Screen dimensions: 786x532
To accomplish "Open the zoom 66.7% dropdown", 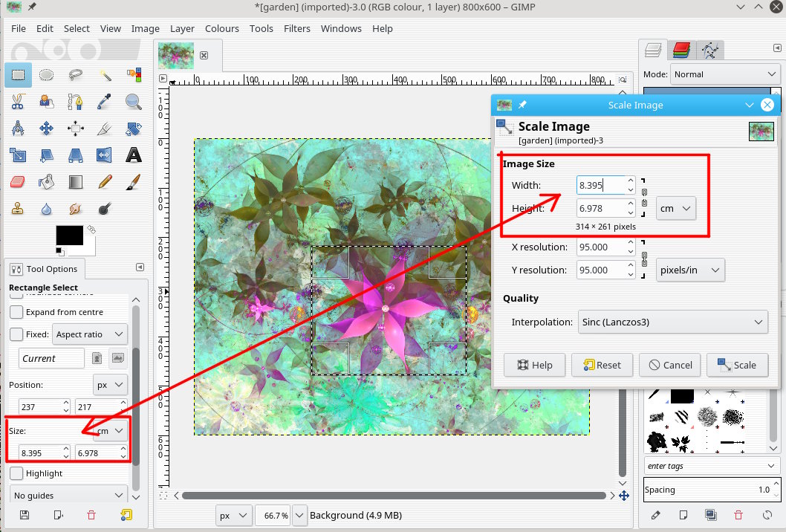I will pyautogui.click(x=299, y=516).
